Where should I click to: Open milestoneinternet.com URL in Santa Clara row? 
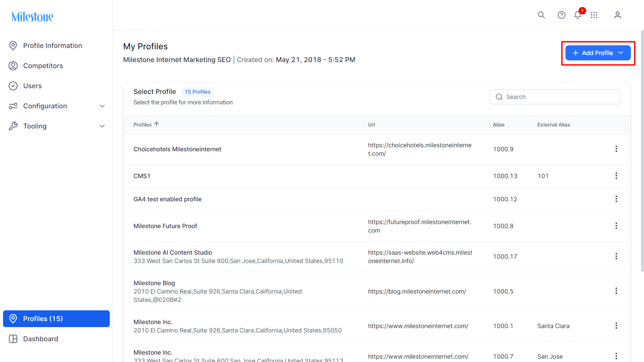click(418, 326)
